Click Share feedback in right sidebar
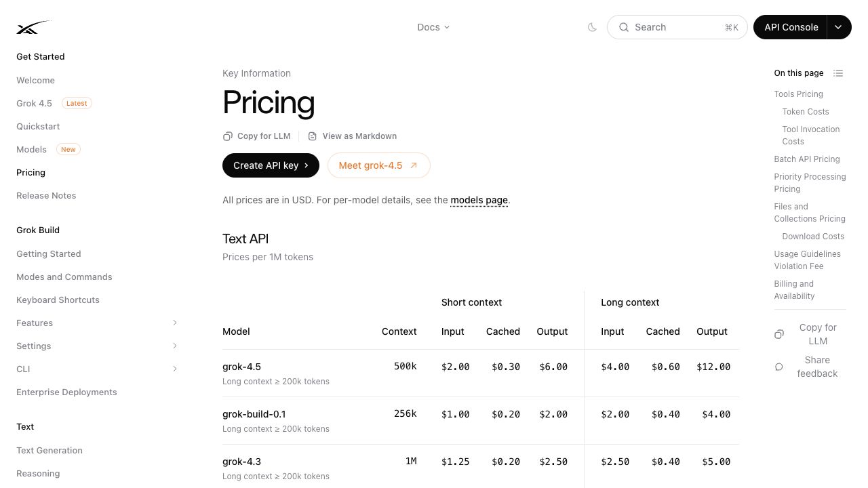Screen dimensions: 868x488 coord(809,367)
